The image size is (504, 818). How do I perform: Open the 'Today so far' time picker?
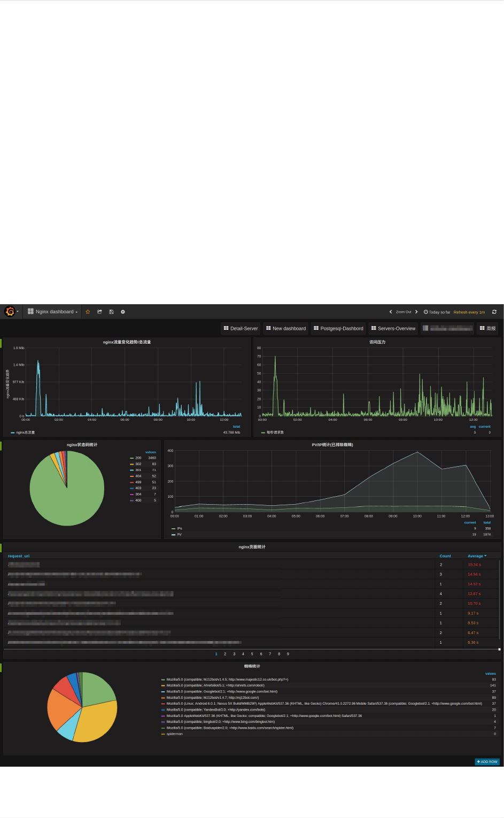coord(437,312)
